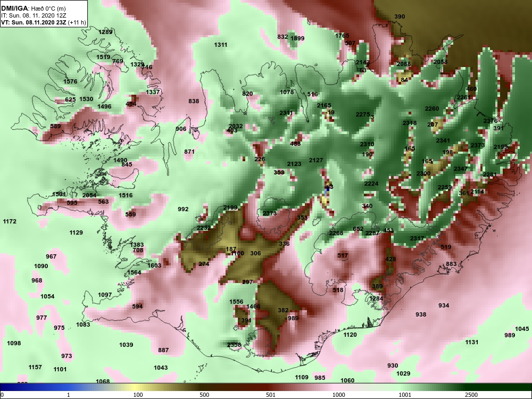Click legend label '501'
Viewport: 532px width, 399px height.
(271, 395)
